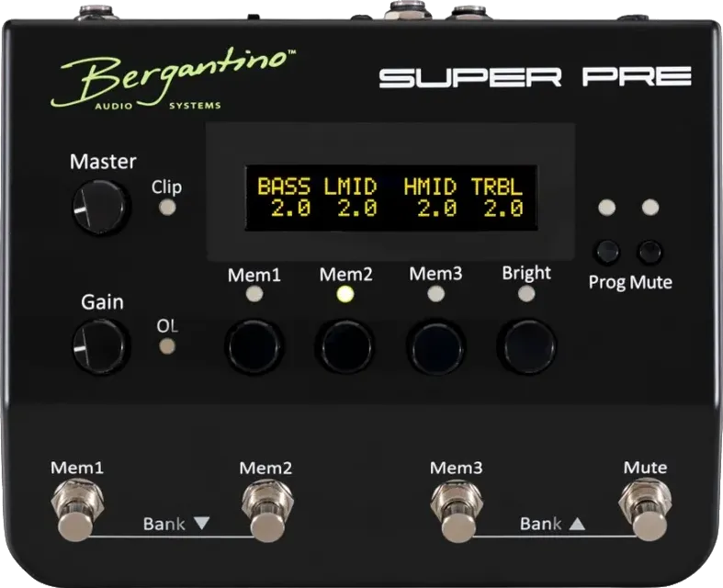Click the Bright LED indicator

coord(526,294)
